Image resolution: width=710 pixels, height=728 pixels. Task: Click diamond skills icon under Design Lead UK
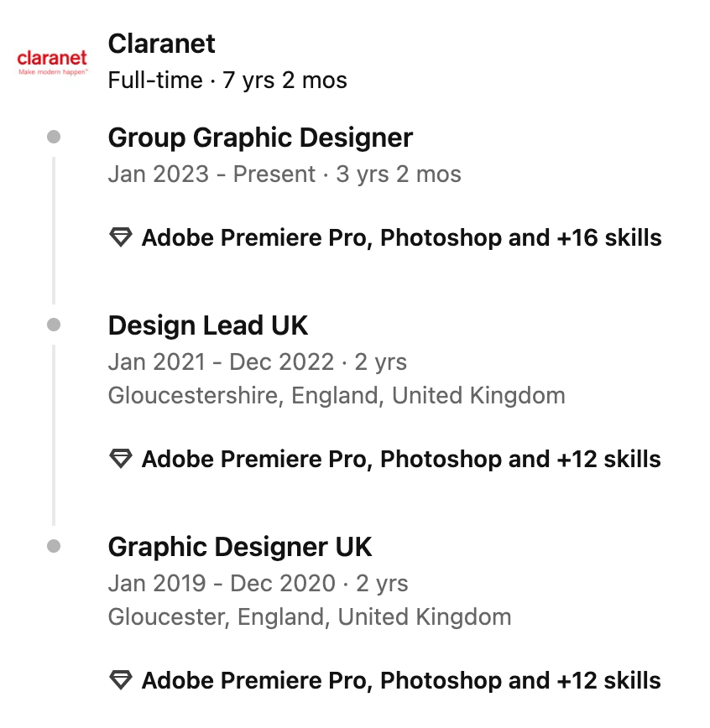122,460
